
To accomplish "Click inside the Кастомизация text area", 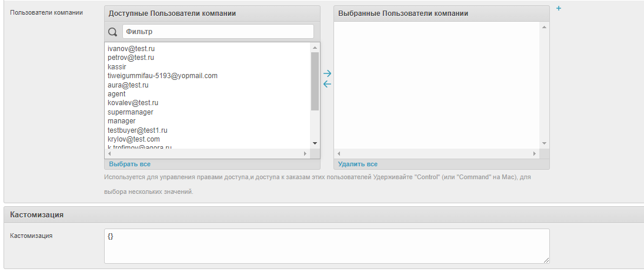I will 326,246.
